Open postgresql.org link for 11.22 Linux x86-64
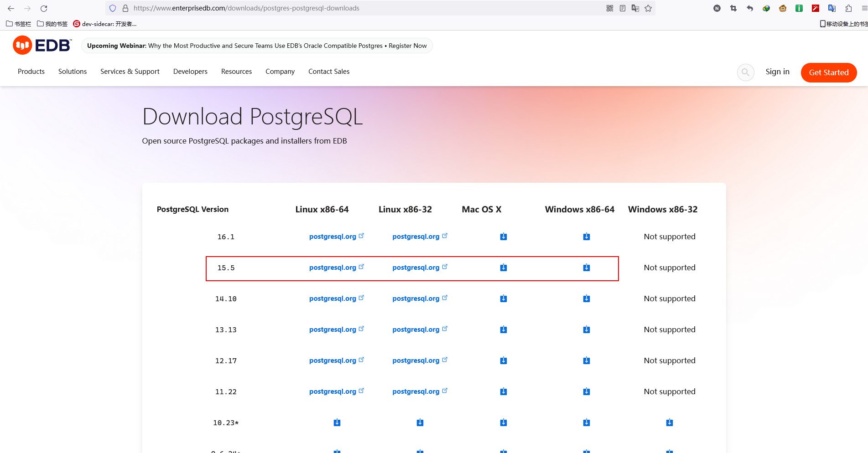Screen dimensions: 868x453 337,391
